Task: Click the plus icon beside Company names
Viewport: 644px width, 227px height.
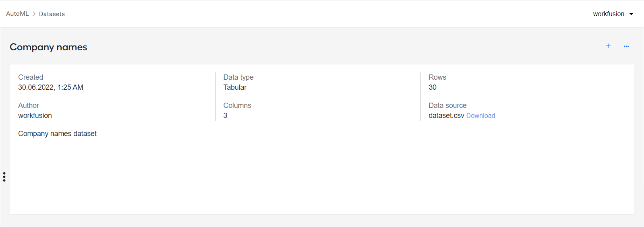Action: (608, 46)
